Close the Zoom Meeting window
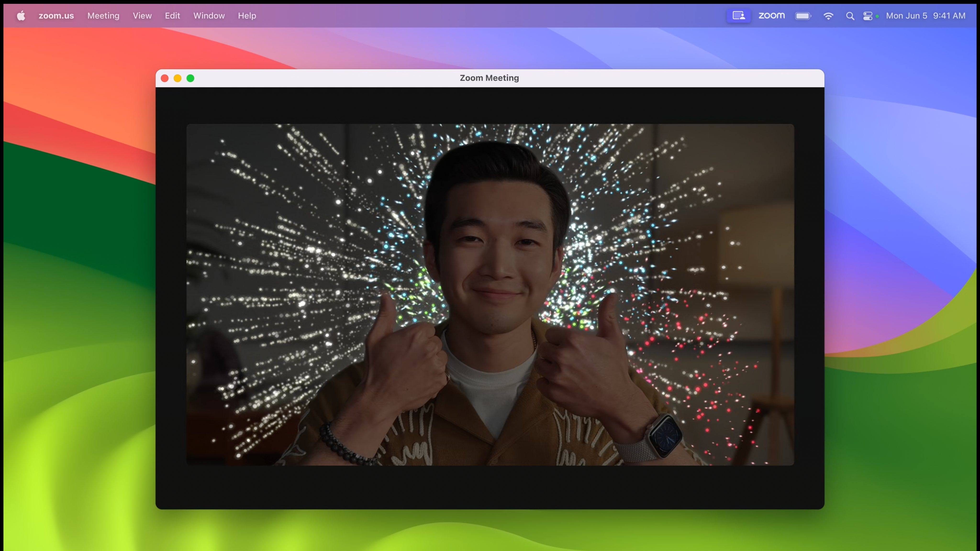The width and height of the screenshot is (980, 551). 165,78
